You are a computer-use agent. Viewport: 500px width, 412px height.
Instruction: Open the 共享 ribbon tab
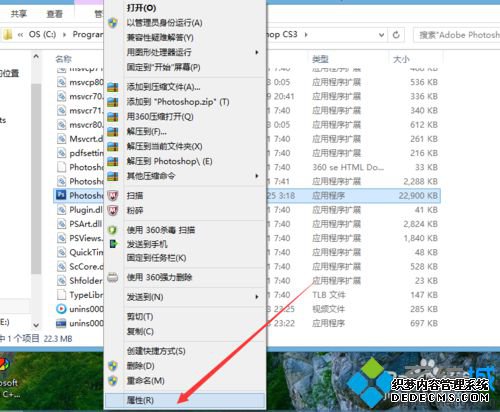coord(19,14)
